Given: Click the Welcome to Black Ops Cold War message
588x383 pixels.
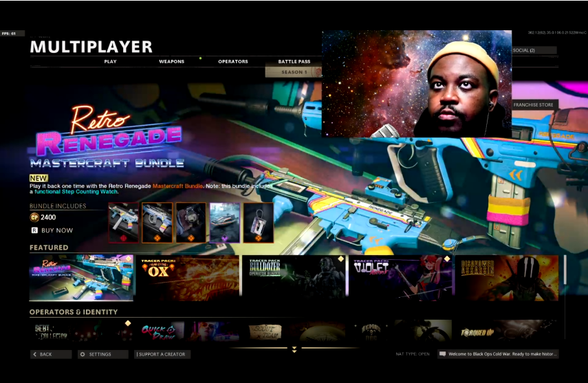Looking at the screenshot, I should click(503, 353).
